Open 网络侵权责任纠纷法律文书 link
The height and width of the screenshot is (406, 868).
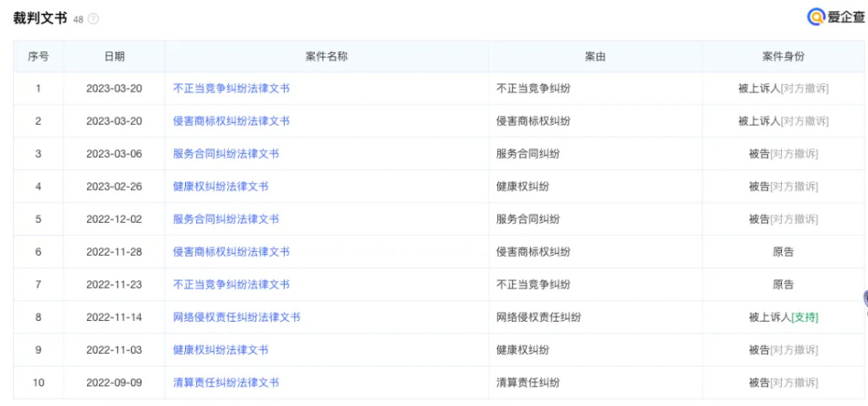point(236,318)
